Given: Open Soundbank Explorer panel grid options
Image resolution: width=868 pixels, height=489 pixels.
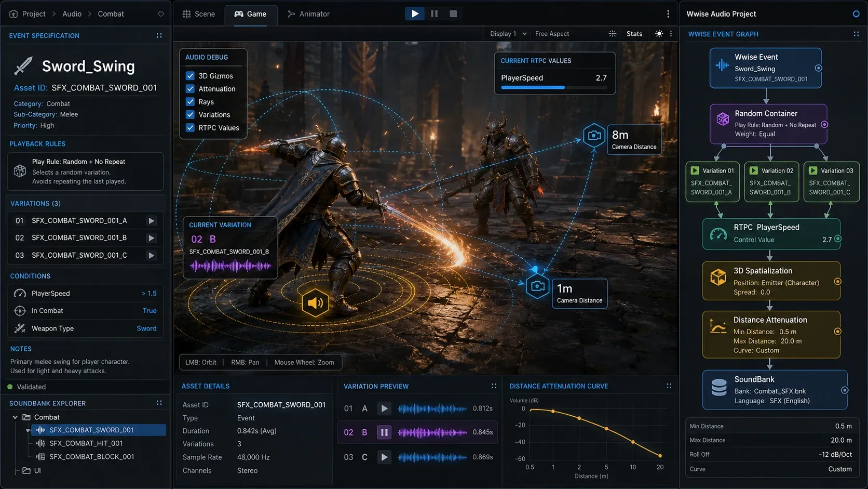Looking at the screenshot, I should [x=159, y=403].
